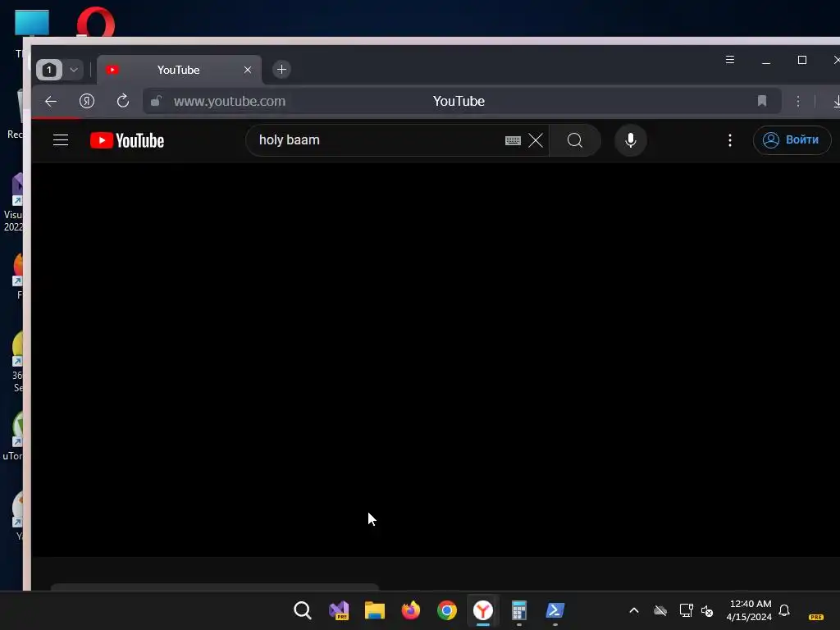Screen dimensions: 840x630
Task: Click the www.youtube.com address text
Action: [x=230, y=101]
